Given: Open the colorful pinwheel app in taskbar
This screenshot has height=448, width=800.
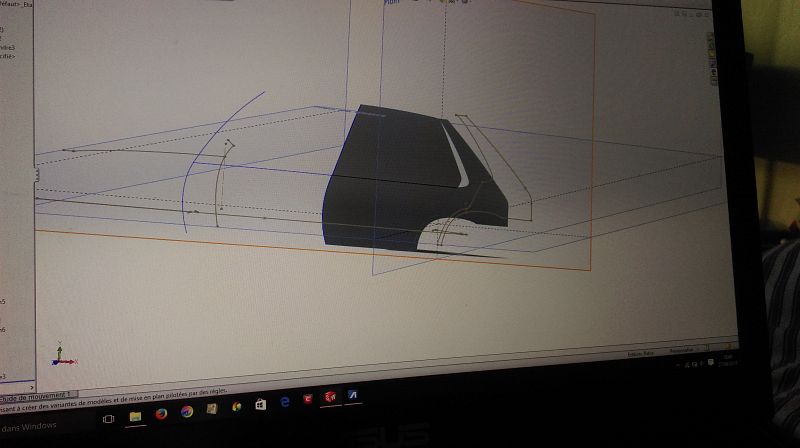Looking at the screenshot, I should click(236, 406).
